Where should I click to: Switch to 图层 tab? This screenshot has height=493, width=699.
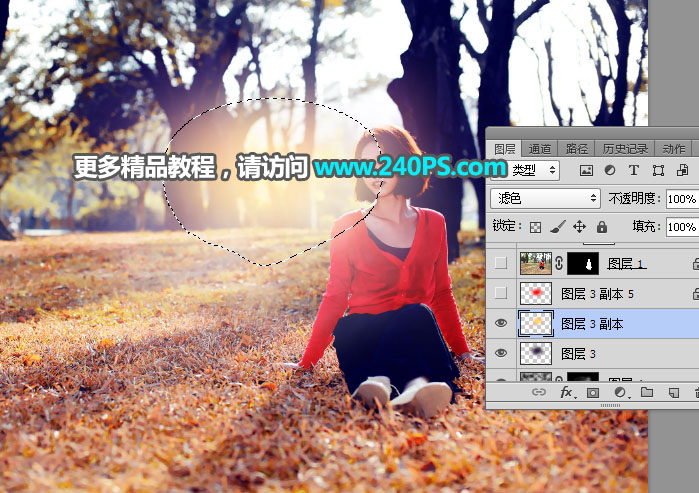(x=504, y=149)
